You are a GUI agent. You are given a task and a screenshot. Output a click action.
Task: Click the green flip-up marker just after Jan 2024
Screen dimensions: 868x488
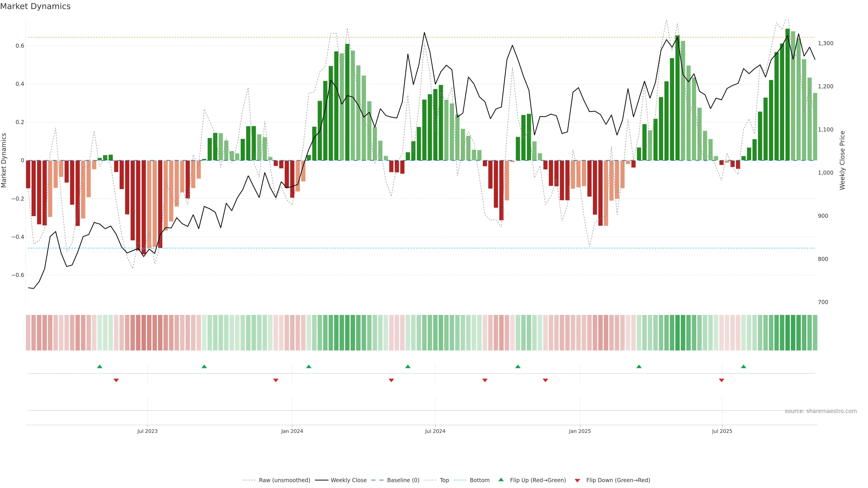pyautogui.click(x=309, y=366)
